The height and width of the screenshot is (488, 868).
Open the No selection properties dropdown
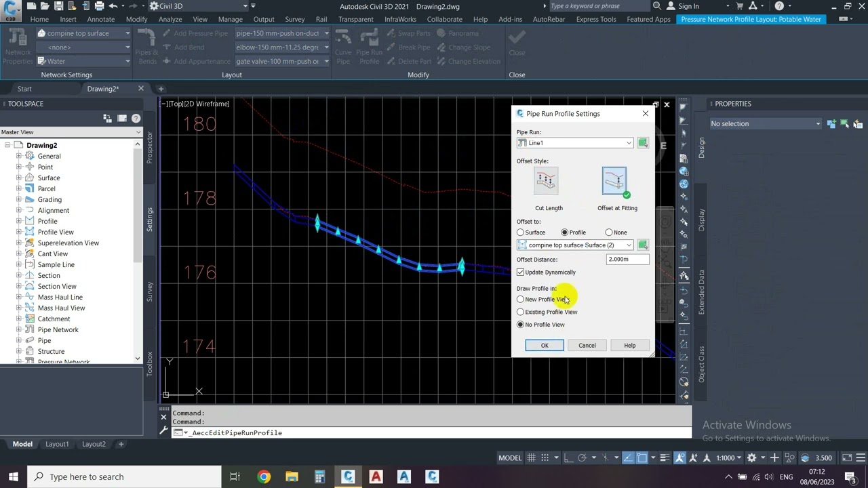coord(765,124)
